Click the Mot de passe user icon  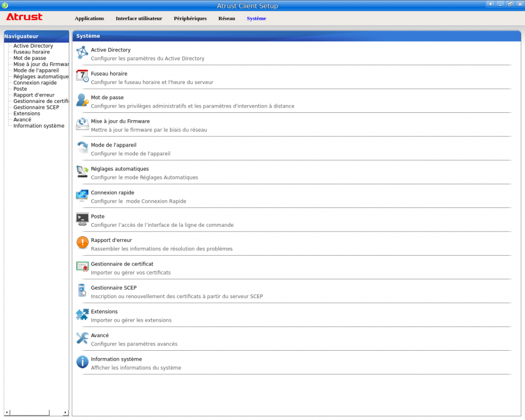[x=82, y=100]
